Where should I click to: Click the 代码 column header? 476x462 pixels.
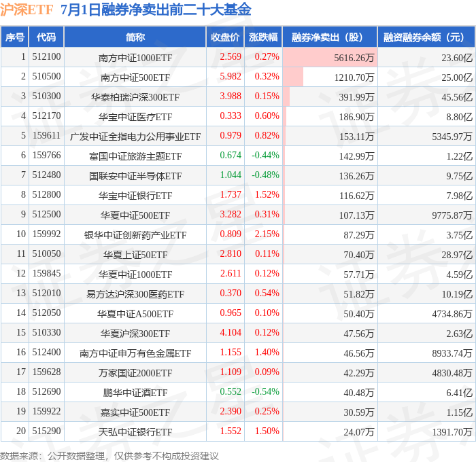tap(46, 37)
